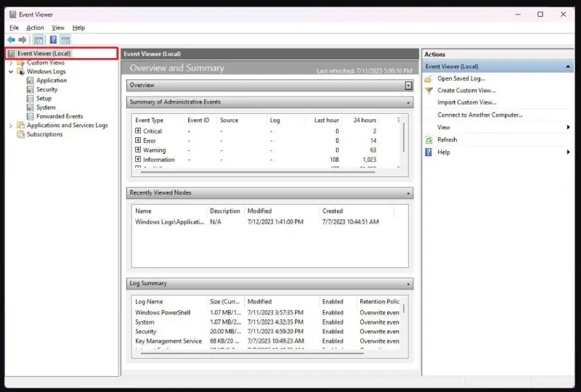
Task: Open the File menu
Action: click(14, 28)
